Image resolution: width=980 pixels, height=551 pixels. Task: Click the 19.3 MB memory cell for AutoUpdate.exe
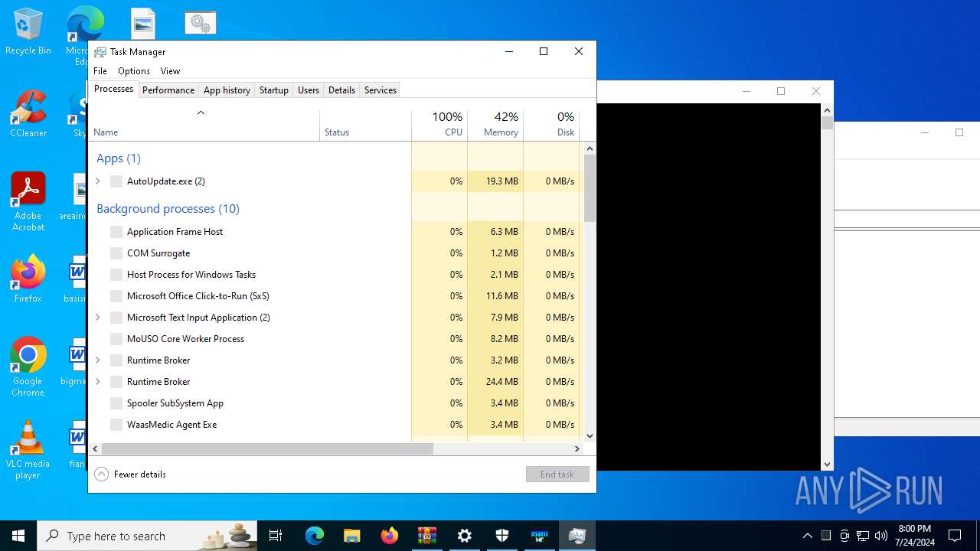pos(495,181)
